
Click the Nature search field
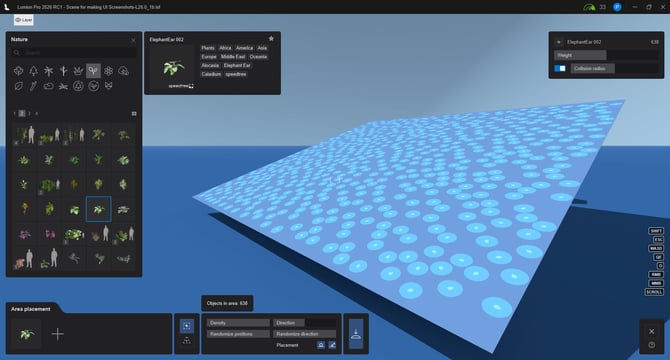coord(74,53)
